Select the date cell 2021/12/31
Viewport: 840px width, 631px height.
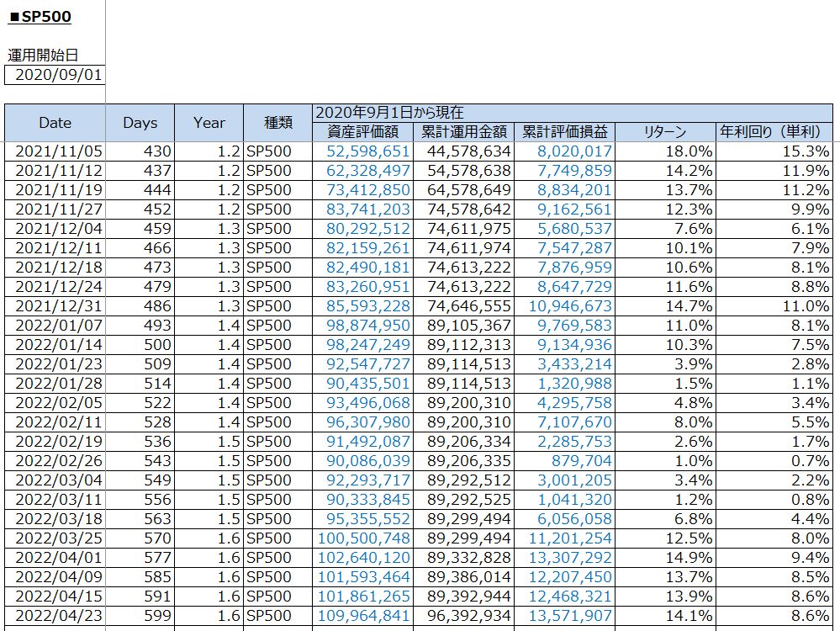tap(55, 306)
